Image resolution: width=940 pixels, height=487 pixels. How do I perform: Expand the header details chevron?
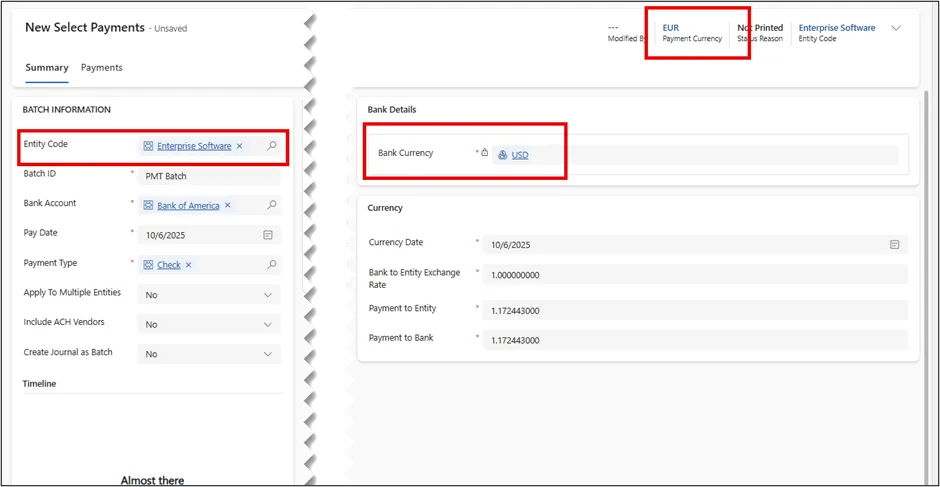tap(896, 28)
